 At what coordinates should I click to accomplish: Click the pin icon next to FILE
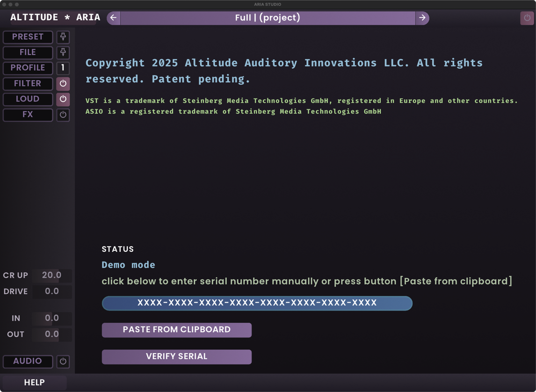point(63,52)
